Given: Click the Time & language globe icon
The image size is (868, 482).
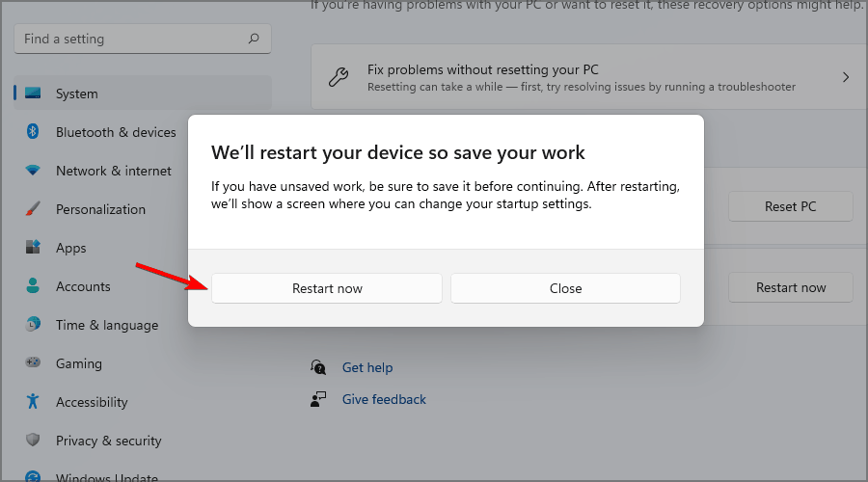Looking at the screenshot, I should coord(33,325).
